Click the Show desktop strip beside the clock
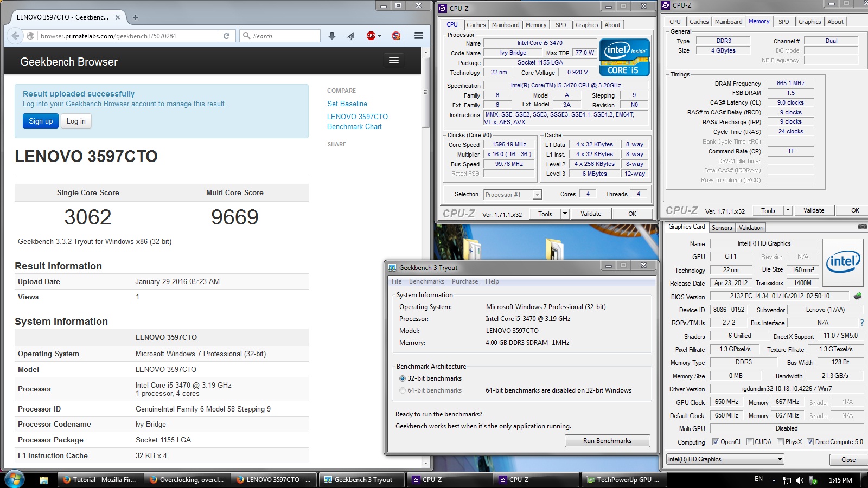 pos(864,480)
